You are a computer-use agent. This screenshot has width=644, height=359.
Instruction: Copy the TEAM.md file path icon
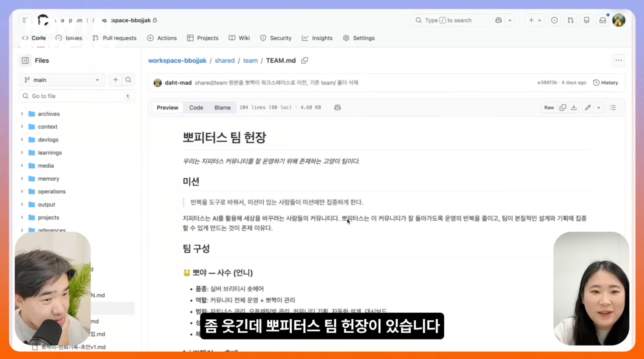pyautogui.click(x=304, y=60)
